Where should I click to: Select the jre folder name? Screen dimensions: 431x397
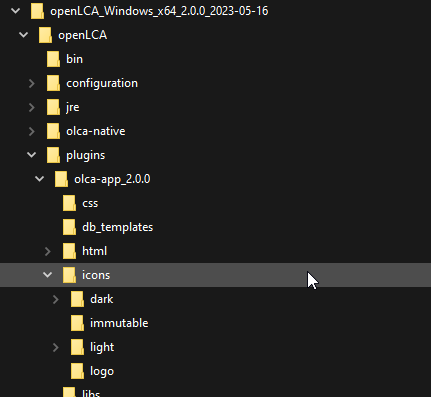(73, 107)
